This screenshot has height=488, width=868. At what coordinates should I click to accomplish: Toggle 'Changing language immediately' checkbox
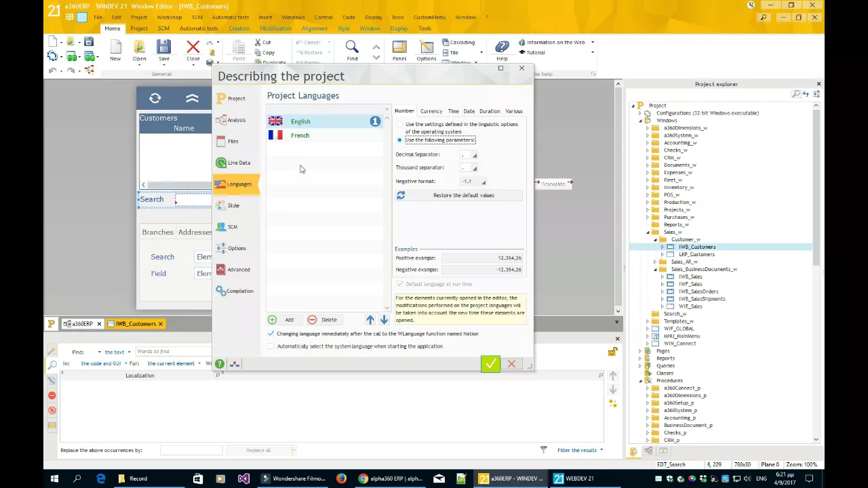(271, 333)
